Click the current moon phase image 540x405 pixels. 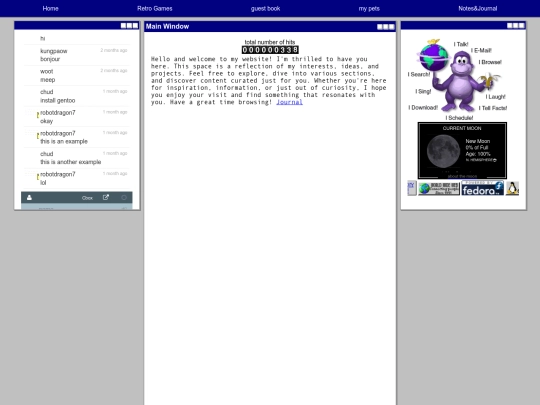click(443, 151)
